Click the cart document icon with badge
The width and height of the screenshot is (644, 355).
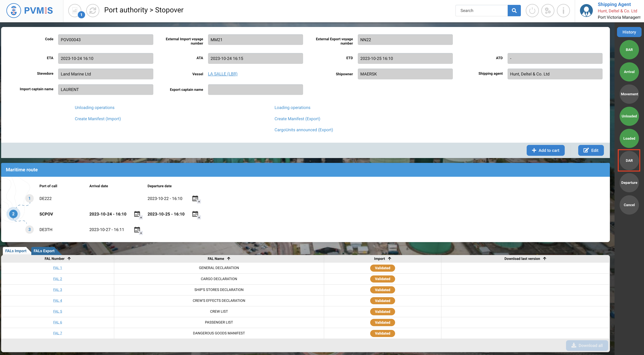point(75,10)
